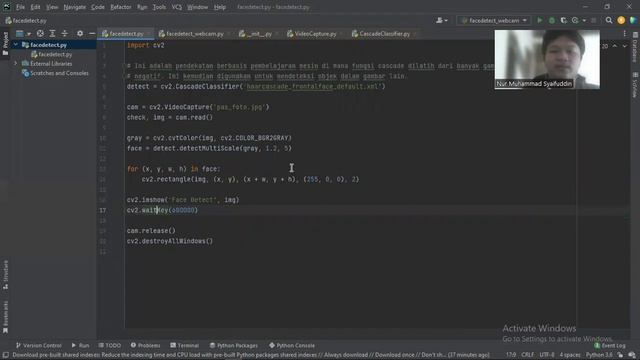Open 4 spaces indent selector
The height and width of the screenshot is (360, 640).
coord(570,355)
